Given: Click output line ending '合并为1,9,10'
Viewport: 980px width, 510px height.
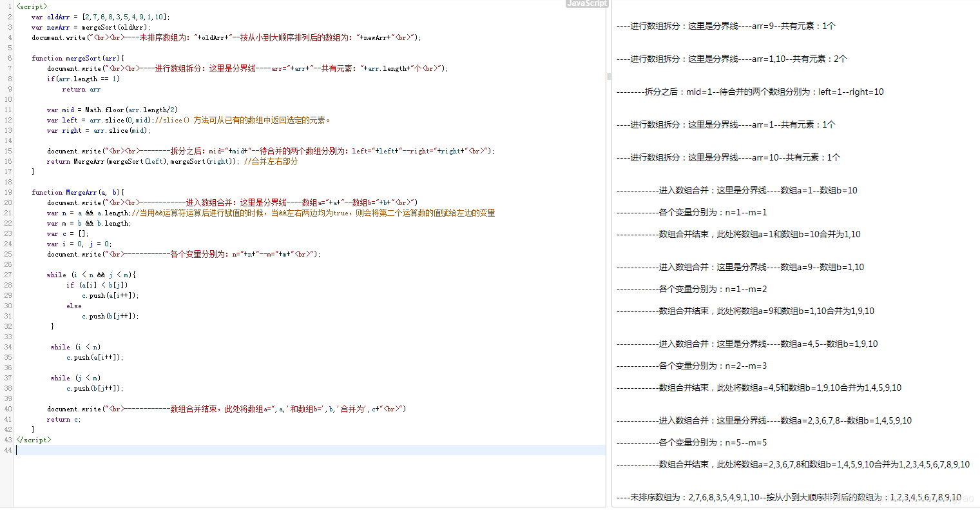Looking at the screenshot, I should [745, 311].
